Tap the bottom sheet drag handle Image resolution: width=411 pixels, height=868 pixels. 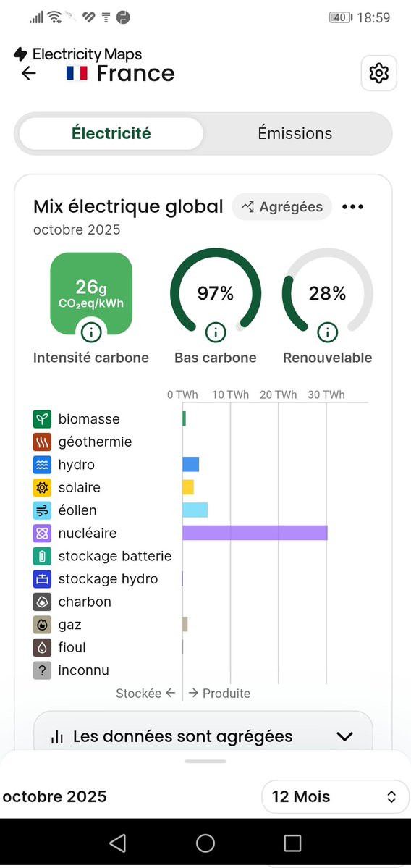tap(205, 762)
